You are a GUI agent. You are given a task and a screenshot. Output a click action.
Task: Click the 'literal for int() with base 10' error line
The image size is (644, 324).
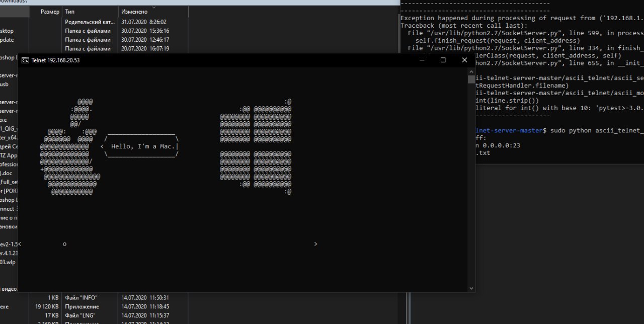pos(559,108)
